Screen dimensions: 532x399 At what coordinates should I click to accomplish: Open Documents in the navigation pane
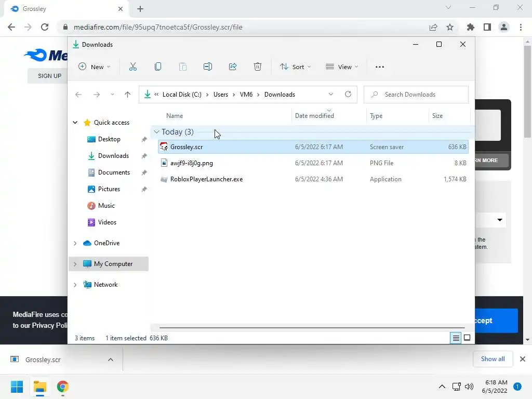114,172
